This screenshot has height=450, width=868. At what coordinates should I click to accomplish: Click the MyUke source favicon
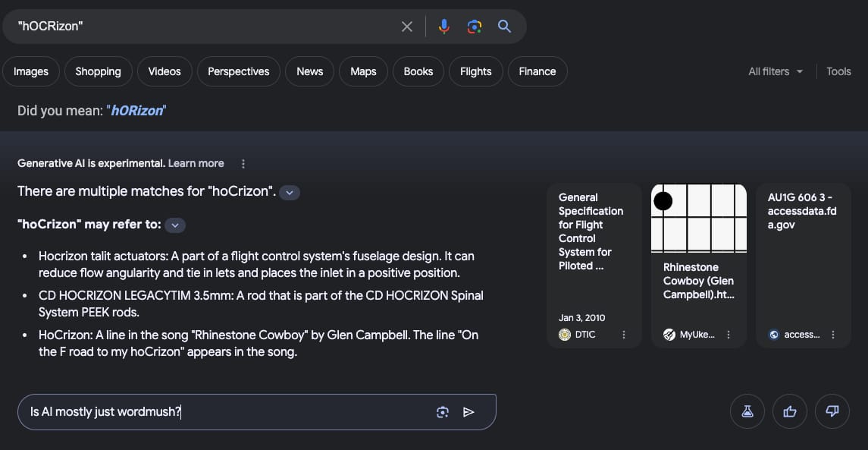coord(669,335)
